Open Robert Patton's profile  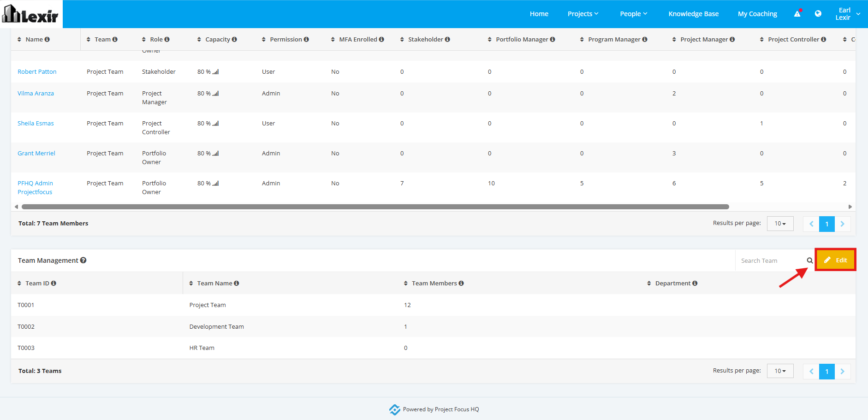click(x=37, y=72)
